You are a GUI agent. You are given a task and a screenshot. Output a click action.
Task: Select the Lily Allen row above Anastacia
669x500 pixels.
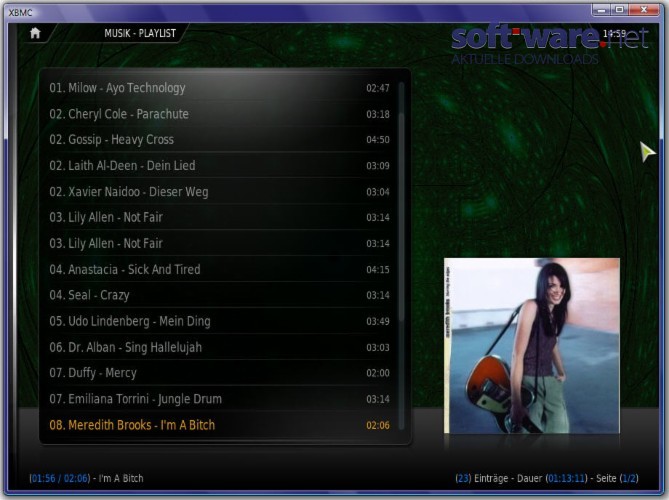click(219, 243)
